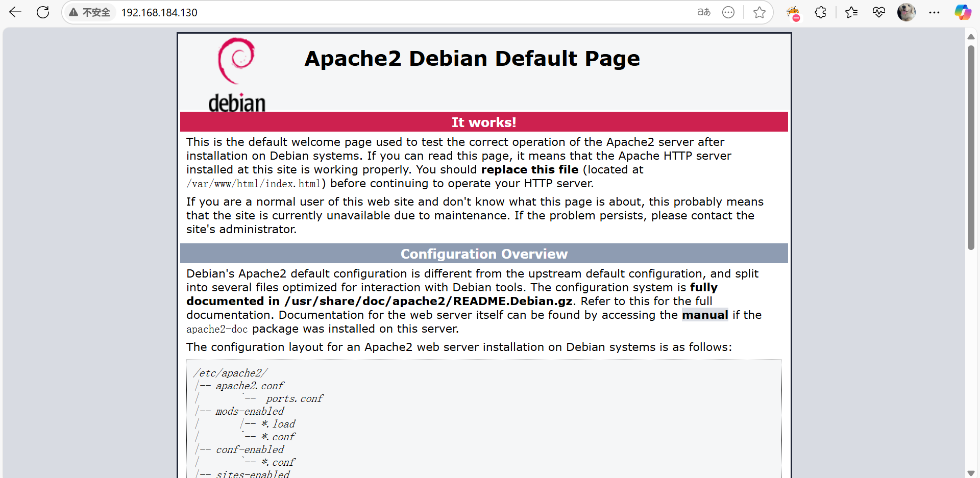Open the blocked shopping extension icon

pos(793,13)
